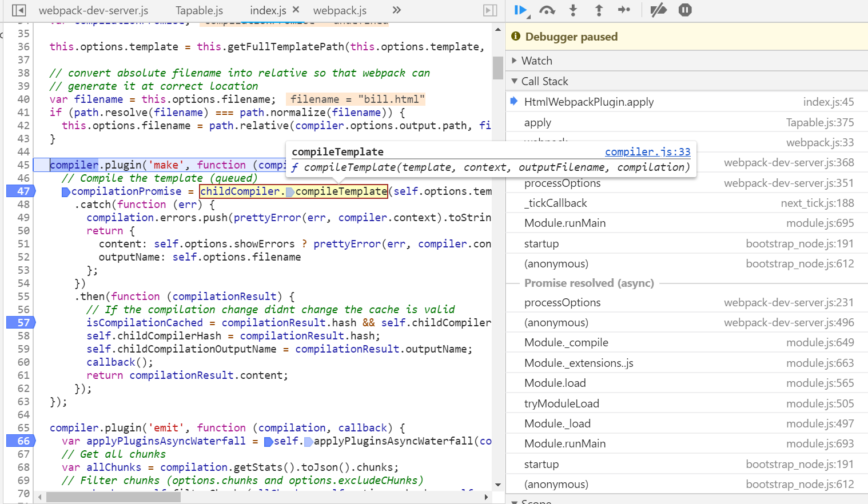The height and width of the screenshot is (504, 868).
Task: Click horizontal scrollbar right arrow
Action: (x=486, y=497)
